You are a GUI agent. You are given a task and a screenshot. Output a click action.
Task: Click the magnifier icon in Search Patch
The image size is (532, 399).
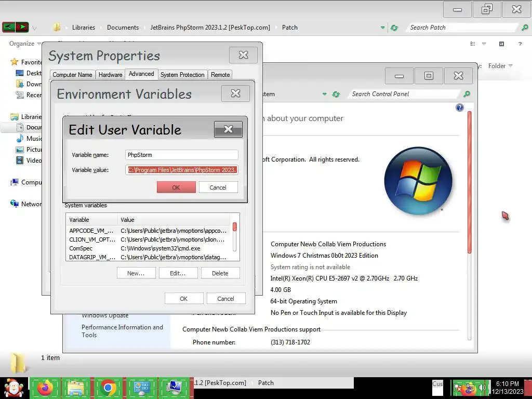coord(525,28)
